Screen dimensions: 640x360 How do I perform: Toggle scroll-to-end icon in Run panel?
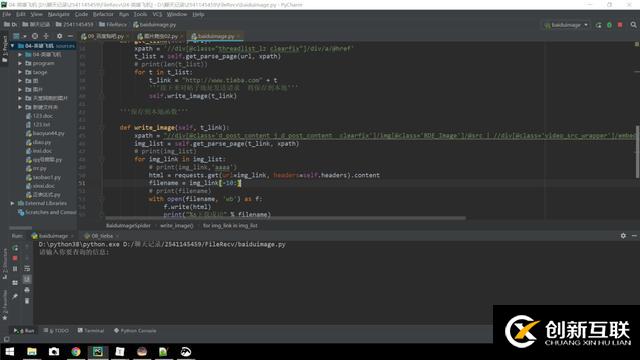[x=27, y=279]
